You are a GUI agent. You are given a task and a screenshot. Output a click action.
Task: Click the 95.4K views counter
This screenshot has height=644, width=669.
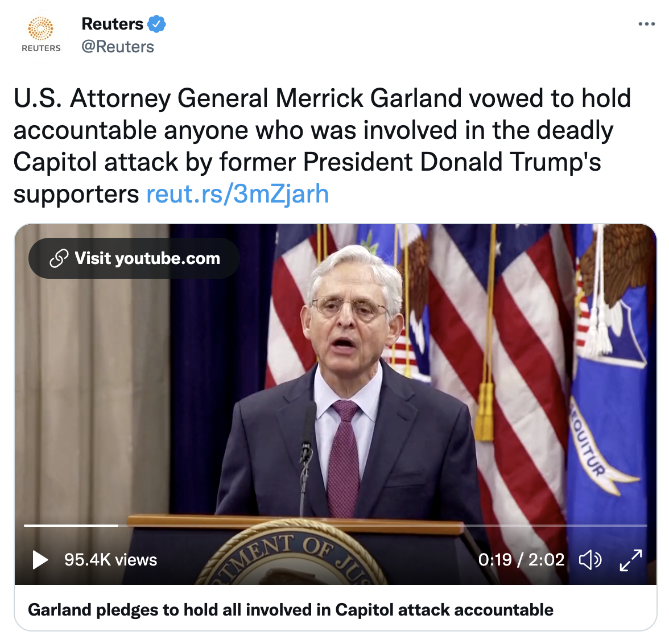pos(110,559)
